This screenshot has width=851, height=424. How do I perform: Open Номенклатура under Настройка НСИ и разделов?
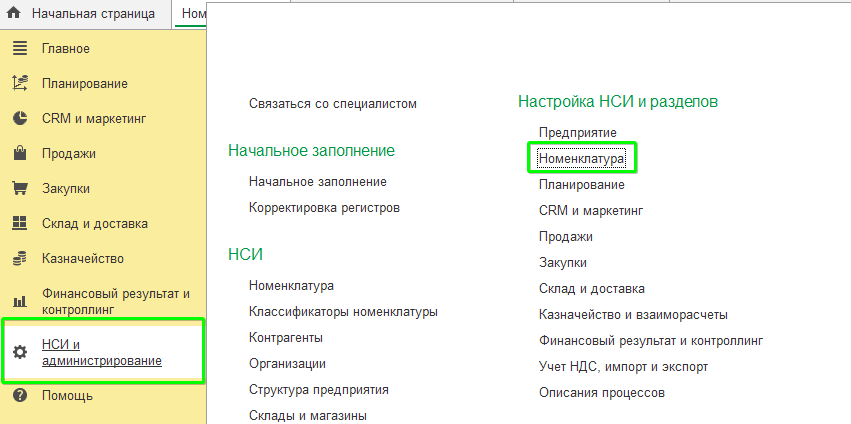pyautogui.click(x=581, y=159)
